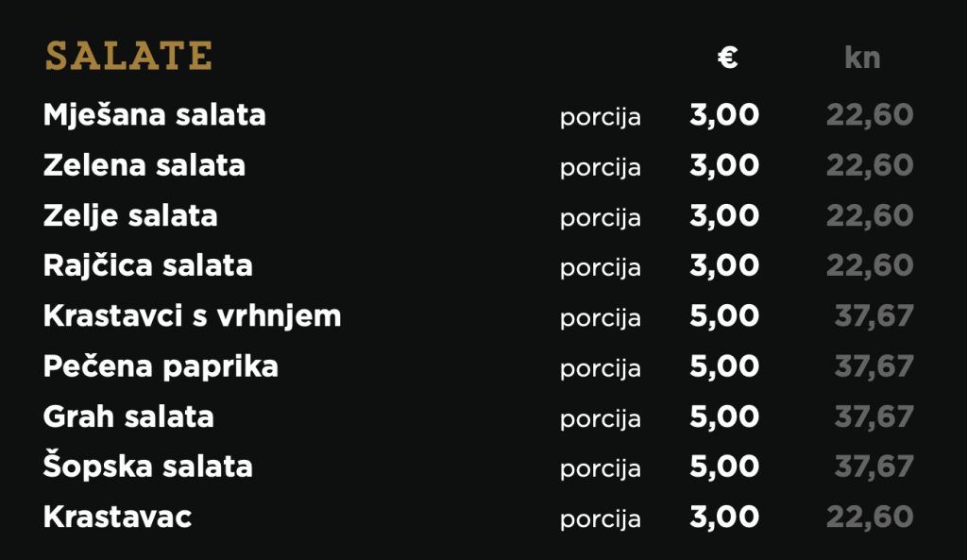Image resolution: width=967 pixels, height=560 pixels.
Task: Click the 3,00 euro price for Mješana salata
Action: click(724, 115)
